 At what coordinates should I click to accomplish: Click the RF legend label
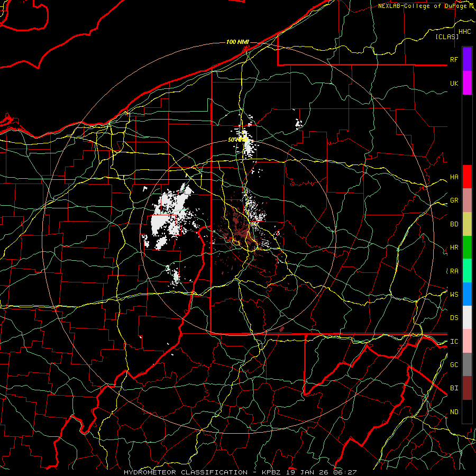[454, 59]
